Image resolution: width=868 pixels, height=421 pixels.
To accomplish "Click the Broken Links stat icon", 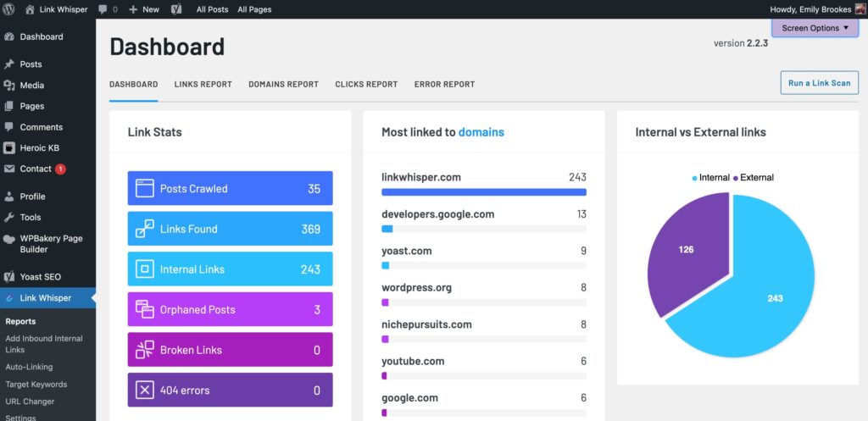I will point(144,350).
